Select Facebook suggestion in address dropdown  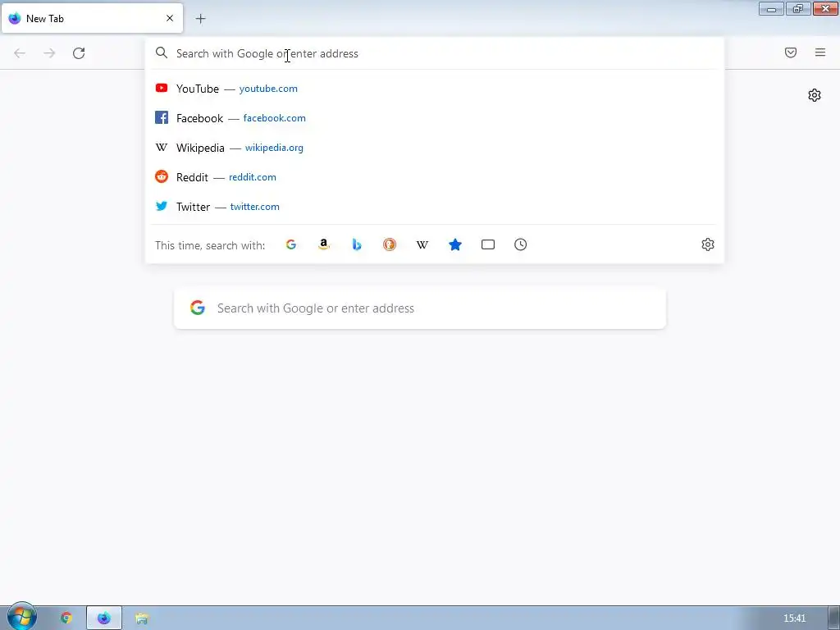tap(435, 118)
